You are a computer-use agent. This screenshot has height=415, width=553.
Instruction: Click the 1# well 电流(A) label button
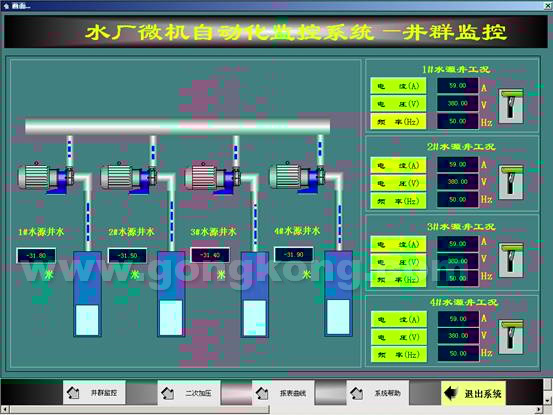pos(398,86)
